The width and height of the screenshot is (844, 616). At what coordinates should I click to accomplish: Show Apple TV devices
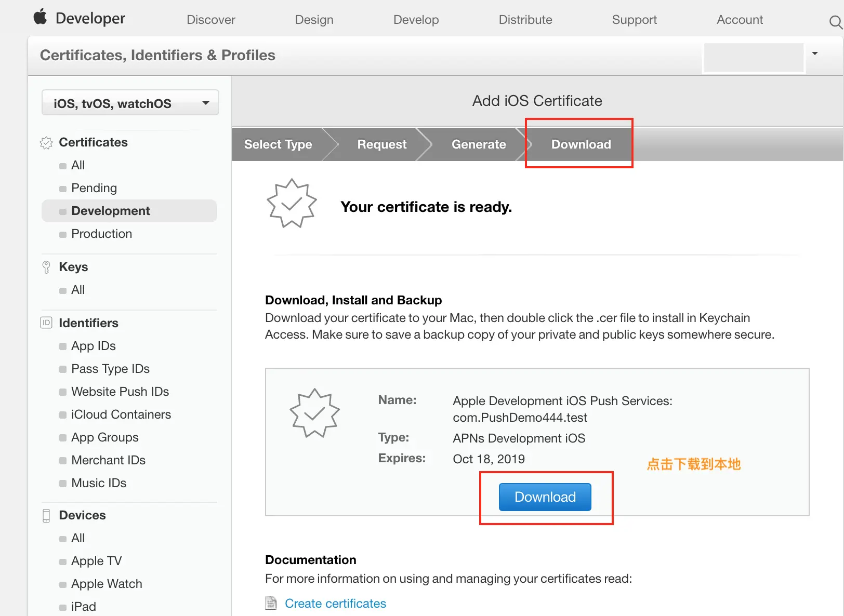tap(97, 561)
